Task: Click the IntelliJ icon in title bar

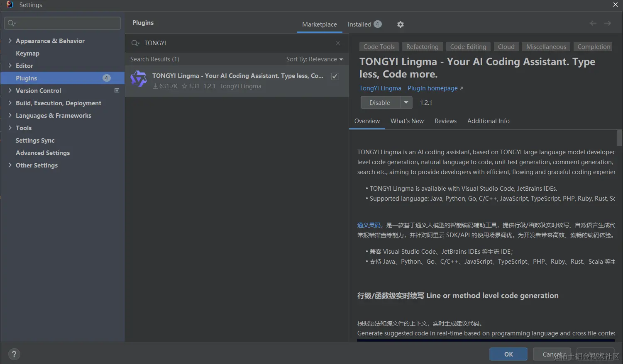Action: tap(10, 5)
